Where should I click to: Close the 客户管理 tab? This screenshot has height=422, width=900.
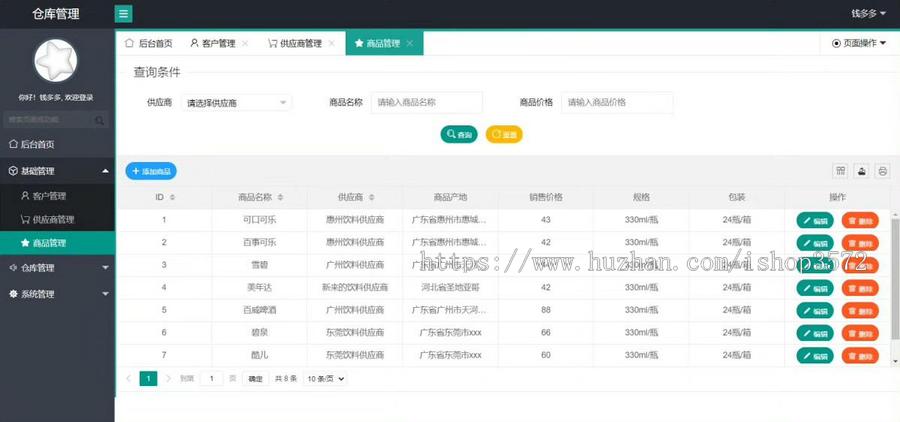point(245,43)
